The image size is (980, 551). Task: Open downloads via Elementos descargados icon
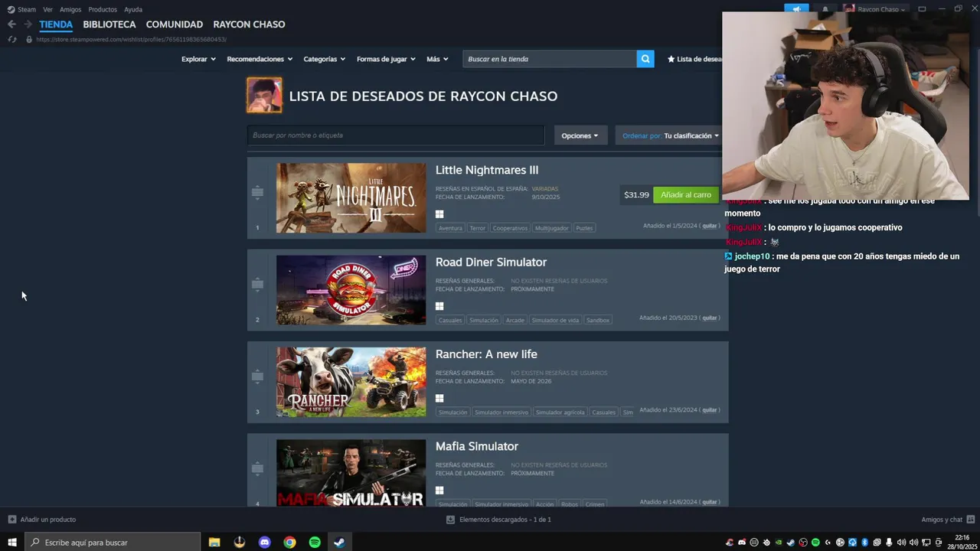[x=450, y=520]
